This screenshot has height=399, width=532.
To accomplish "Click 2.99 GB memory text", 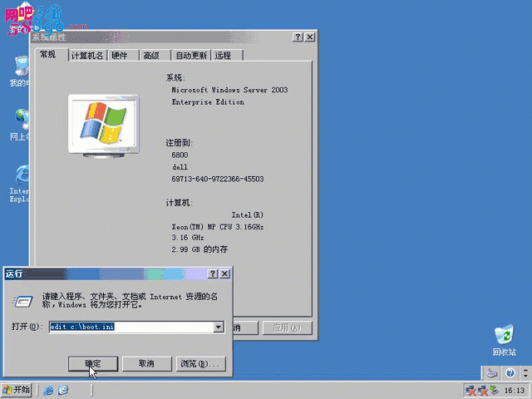I will click(199, 249).
